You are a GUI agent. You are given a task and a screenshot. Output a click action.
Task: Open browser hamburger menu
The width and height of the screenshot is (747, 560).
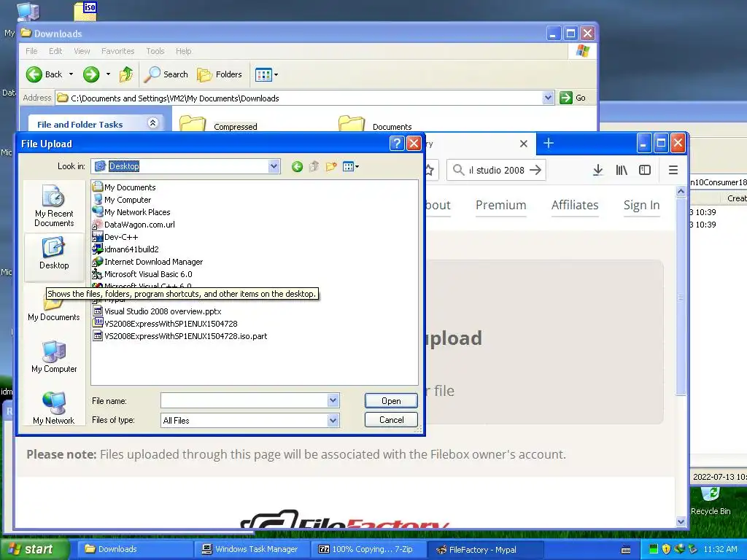[x=673, y=170]
